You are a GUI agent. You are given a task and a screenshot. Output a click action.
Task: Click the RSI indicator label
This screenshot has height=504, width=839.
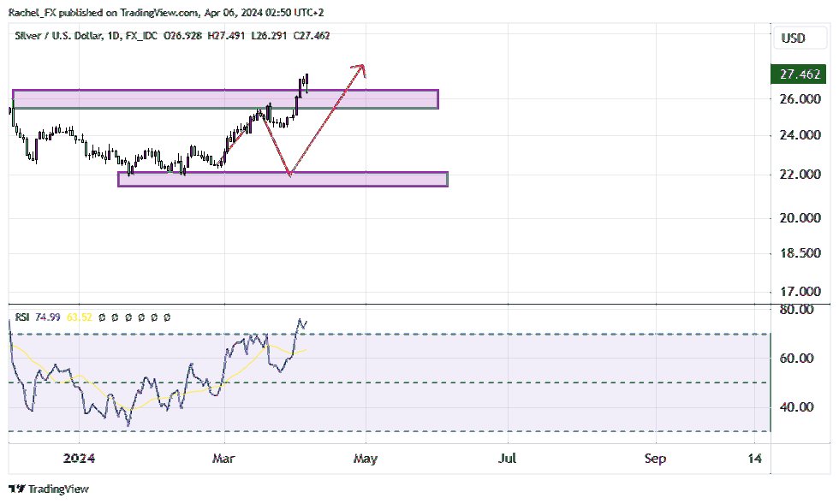tap(22, 317)
